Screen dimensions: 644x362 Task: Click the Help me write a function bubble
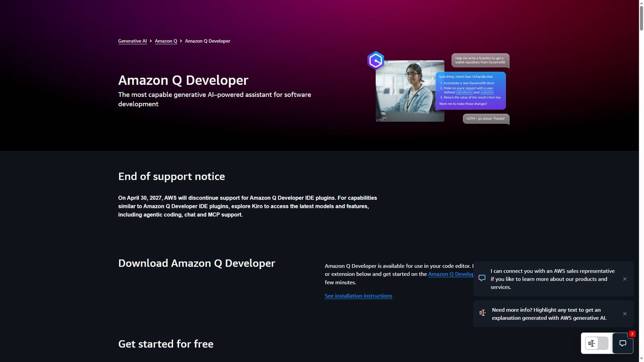click(480, 60)
